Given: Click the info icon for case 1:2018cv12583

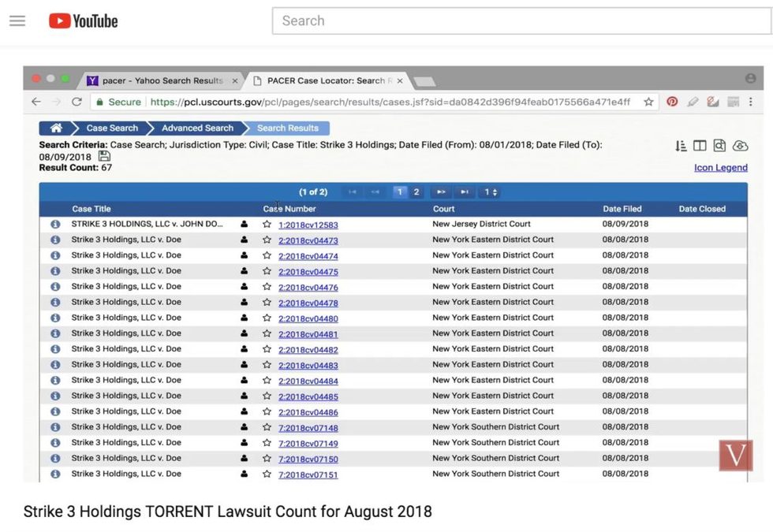Looking at the screenshot, I should (x=56, y=224).
